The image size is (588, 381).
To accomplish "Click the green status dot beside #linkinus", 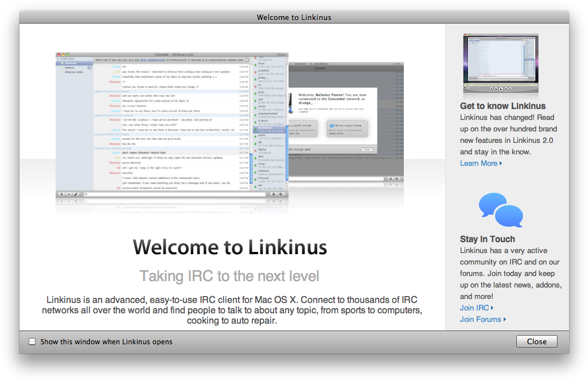I will [61, 63].
